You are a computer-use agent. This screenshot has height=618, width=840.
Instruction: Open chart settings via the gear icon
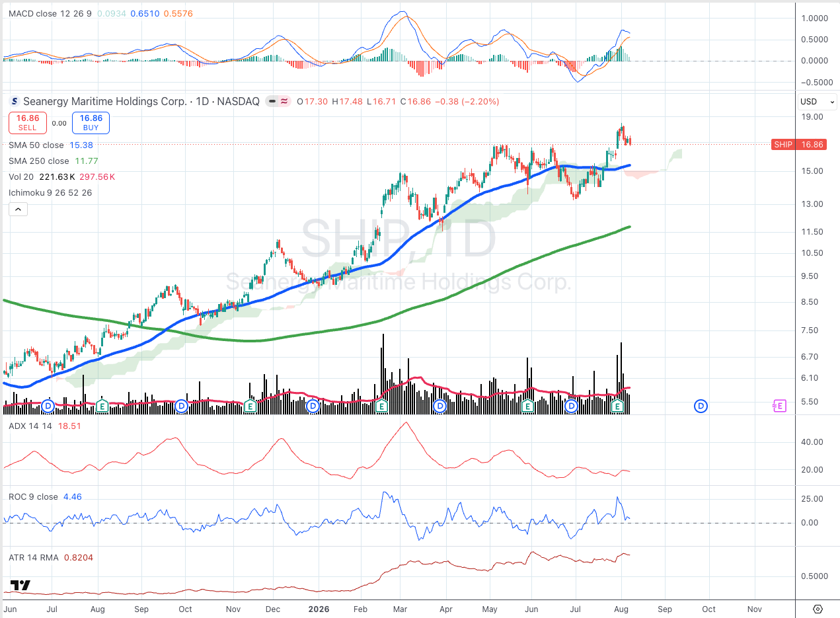[x=818, y=609]
